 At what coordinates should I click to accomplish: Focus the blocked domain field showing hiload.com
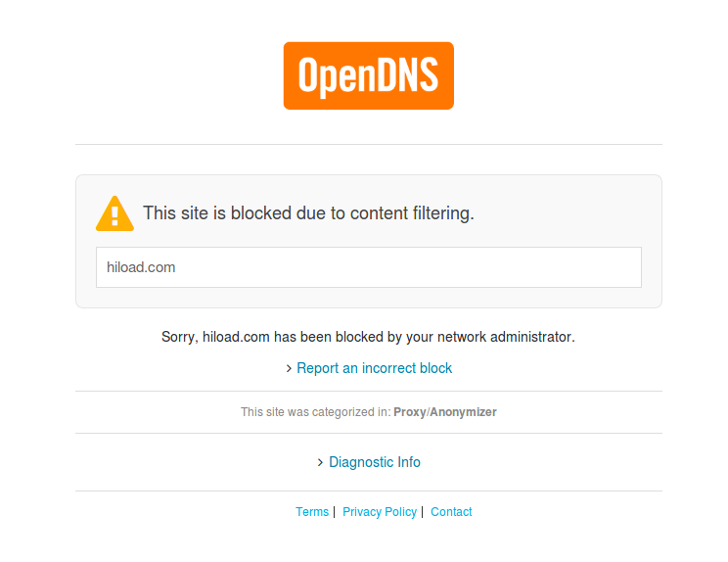tap(368, 267)
